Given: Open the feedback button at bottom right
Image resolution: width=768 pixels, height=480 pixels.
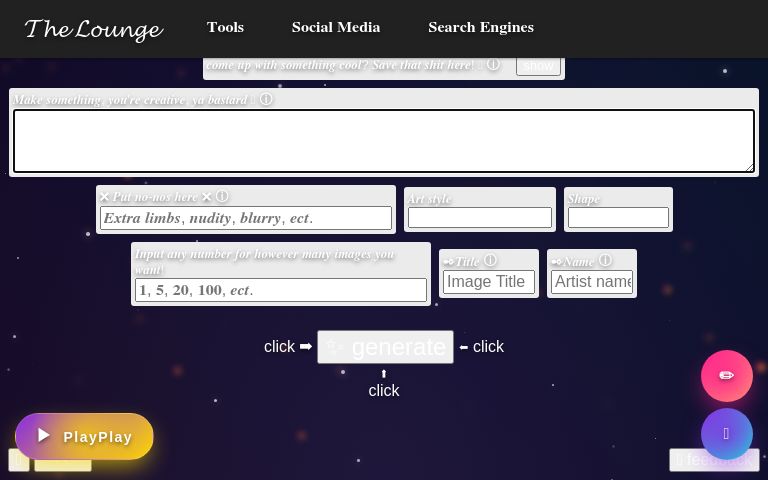Looking at the screenshot, I should tap(714, 460).
